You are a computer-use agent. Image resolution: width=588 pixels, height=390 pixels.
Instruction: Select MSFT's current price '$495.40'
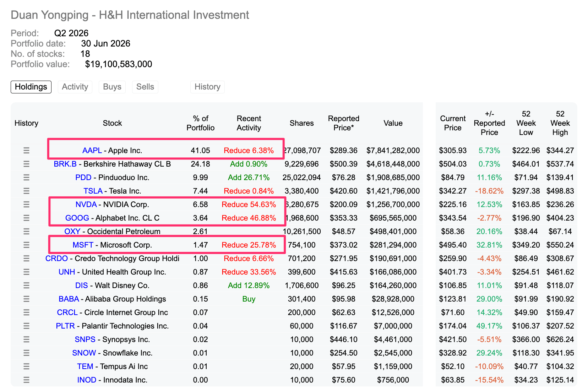point(453,245)
